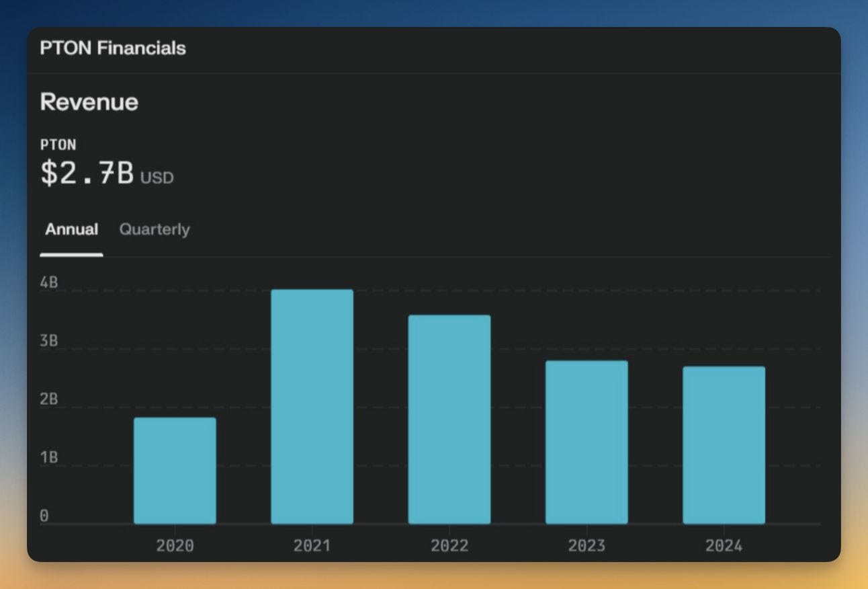The height and width of the screenshot is (589, 868).
Task: Click the 2021 year label
Action: coord(312,545)
